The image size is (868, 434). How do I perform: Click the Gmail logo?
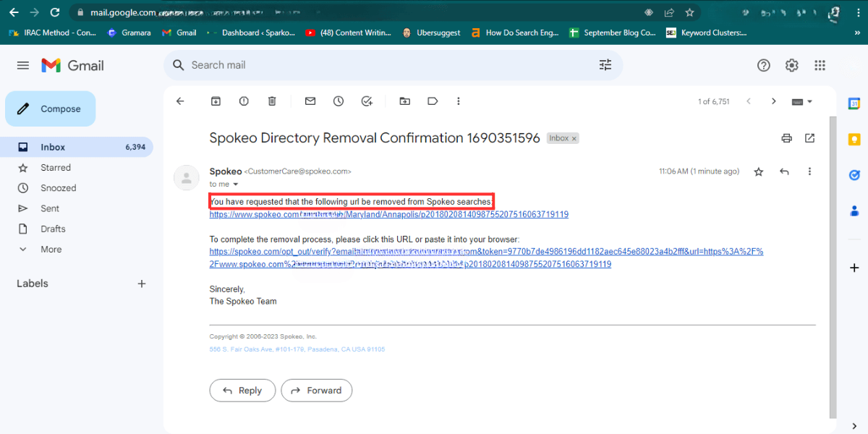click(72, 65)
